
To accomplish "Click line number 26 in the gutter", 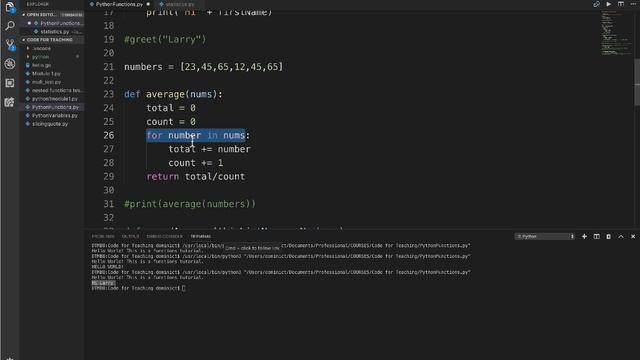I will (x=109, y=135).
